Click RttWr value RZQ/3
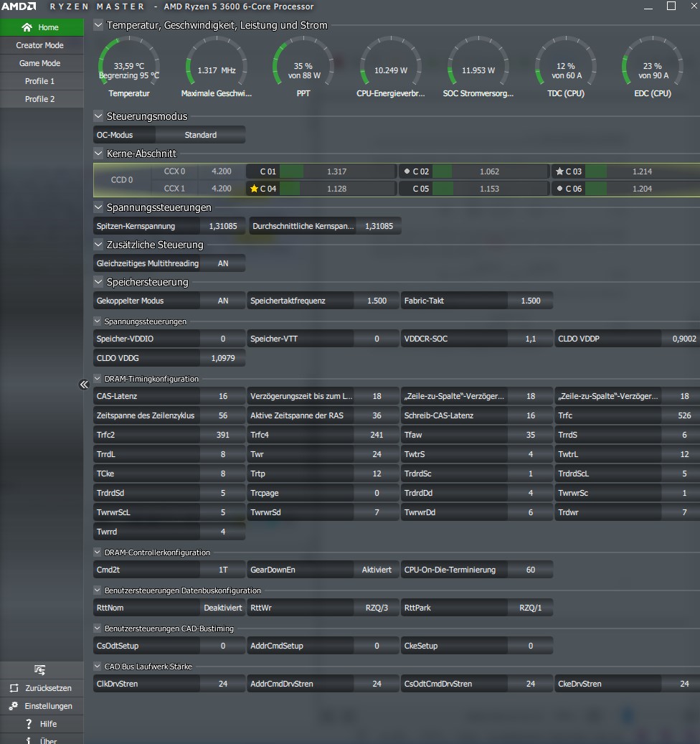The height and width of the screenshot is (744, 700). pyautogui.click(x=377, y=608)
